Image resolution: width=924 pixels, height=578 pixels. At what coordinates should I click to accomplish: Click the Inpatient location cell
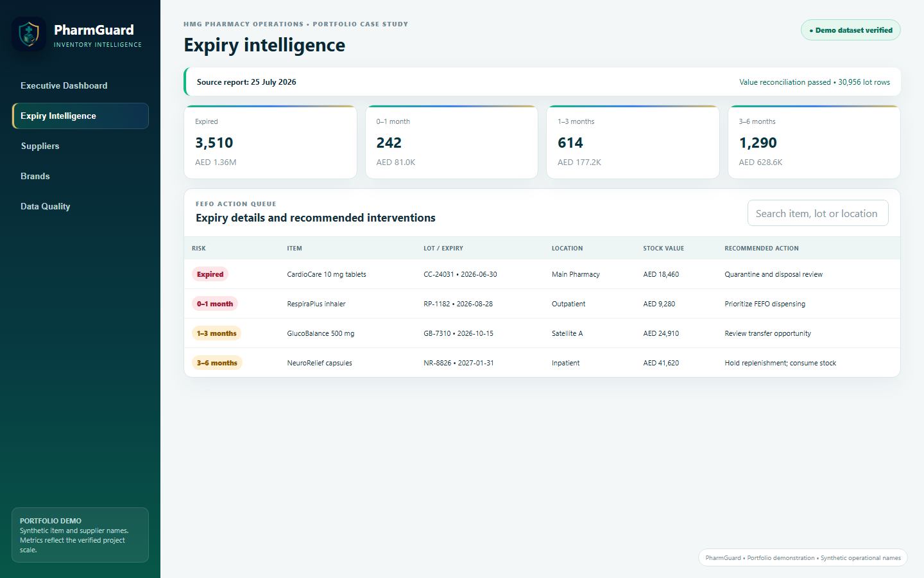565,363
